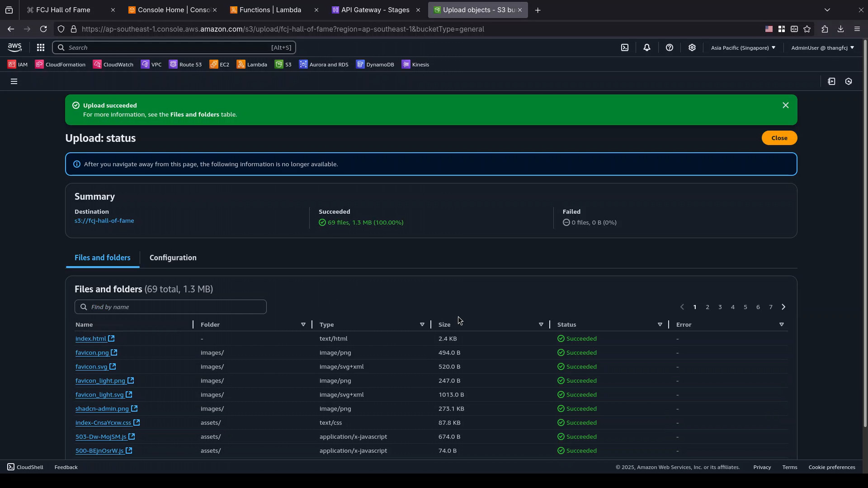Open Feedback in the footer

(x=66, y=467)
